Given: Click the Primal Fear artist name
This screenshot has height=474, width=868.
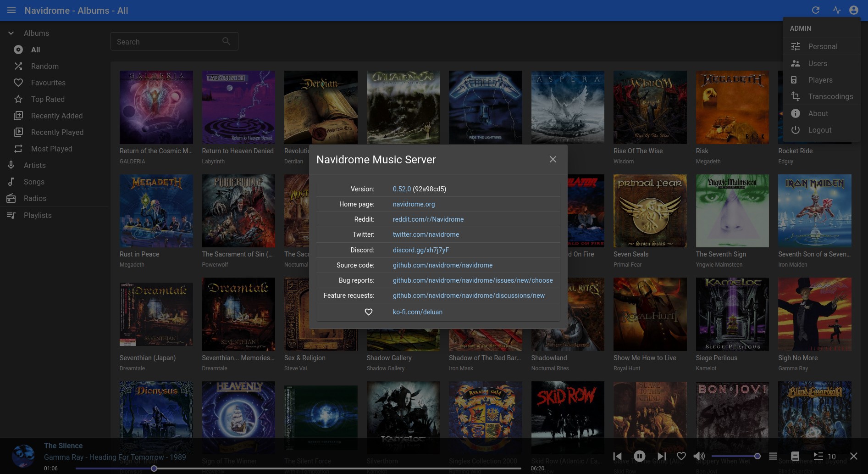Looking at the screenshot, I should [628, 265].
